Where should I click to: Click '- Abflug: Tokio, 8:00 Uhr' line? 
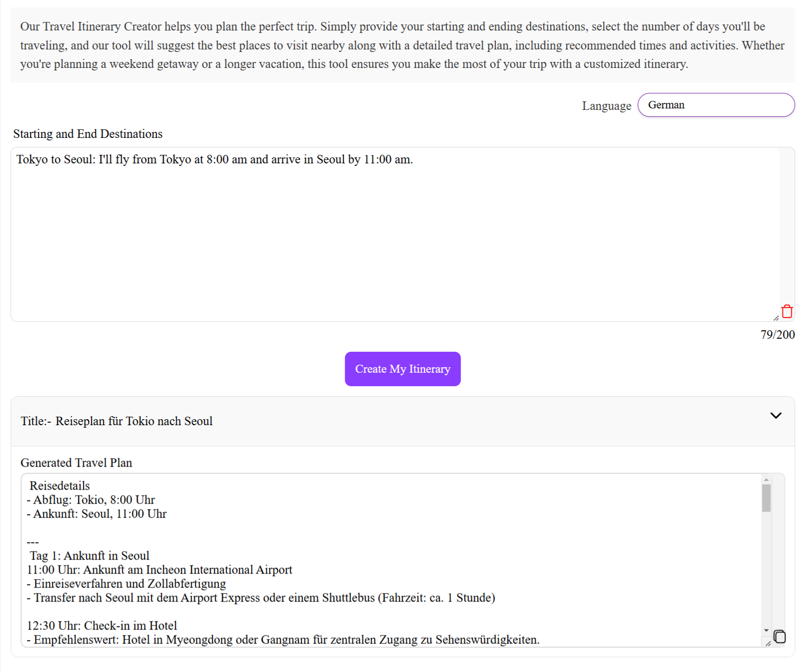[x=91, y=500]
